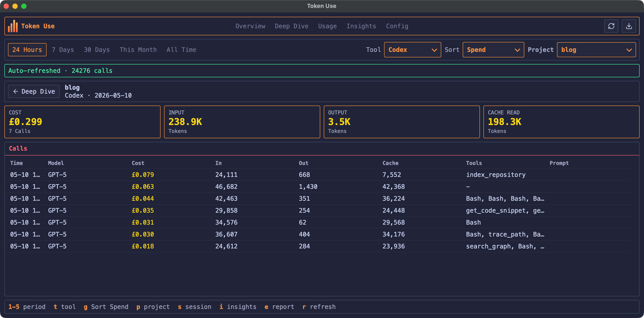Click the INPUT card showing 238.9K
644x318 pixels.
click(x=242, y=122)
